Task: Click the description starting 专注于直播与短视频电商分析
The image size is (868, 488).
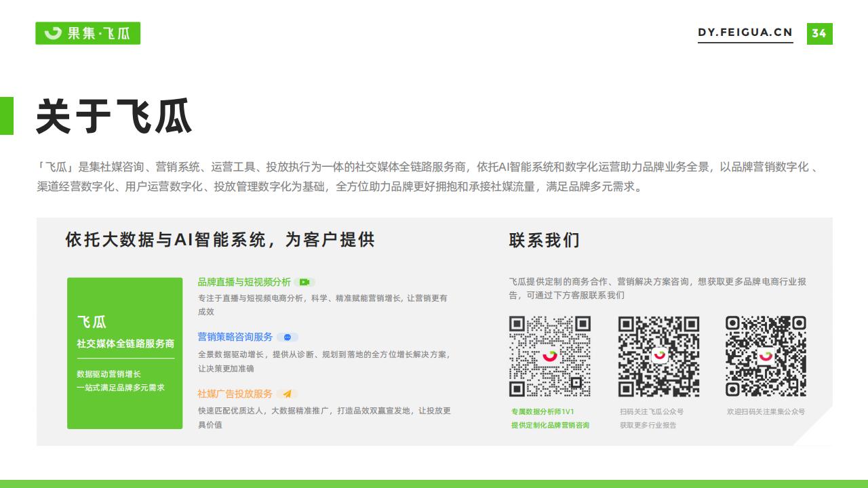Action: point(323,305)
